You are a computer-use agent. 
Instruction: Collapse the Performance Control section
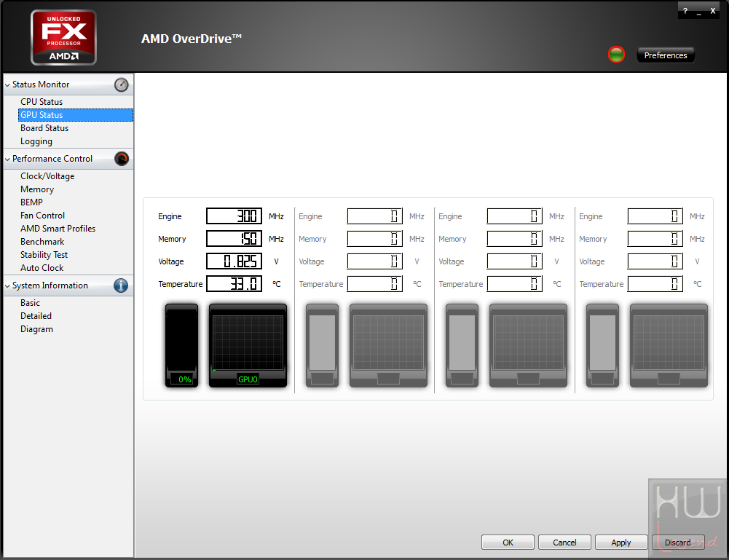(7, 159)
